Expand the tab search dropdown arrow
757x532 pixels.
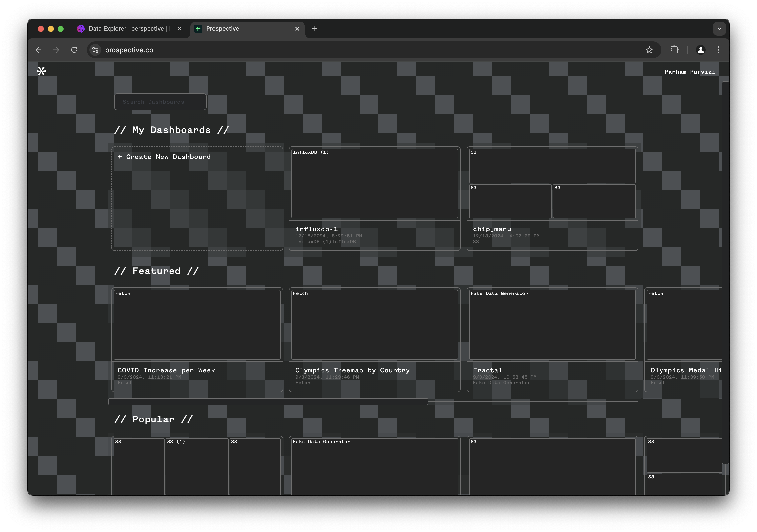[x=719, y=29]
